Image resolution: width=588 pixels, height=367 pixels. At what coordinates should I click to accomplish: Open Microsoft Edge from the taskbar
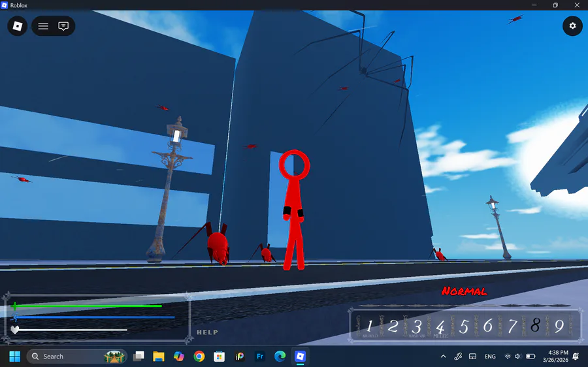(x=280, y=356)
